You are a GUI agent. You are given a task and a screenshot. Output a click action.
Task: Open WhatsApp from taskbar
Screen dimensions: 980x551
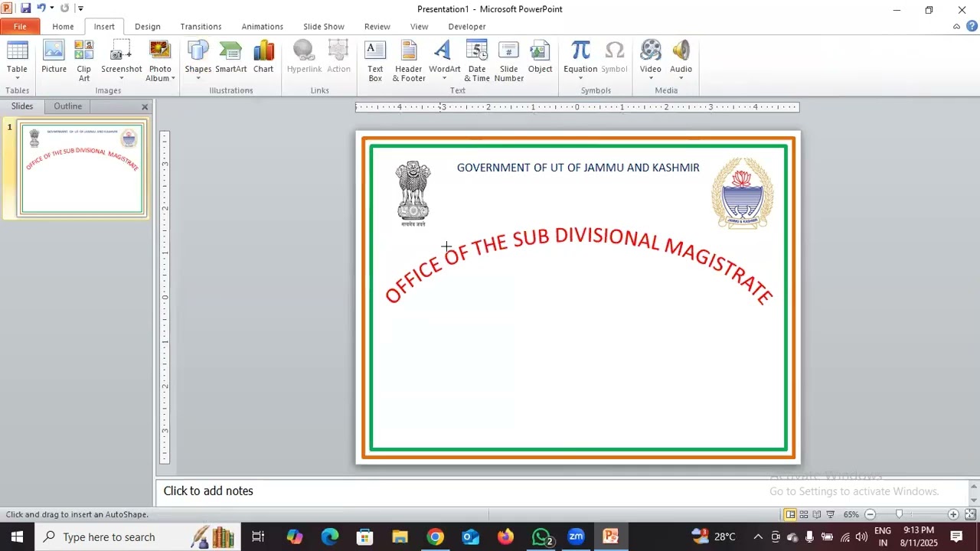pyautogui.click(x=541, y=536)
